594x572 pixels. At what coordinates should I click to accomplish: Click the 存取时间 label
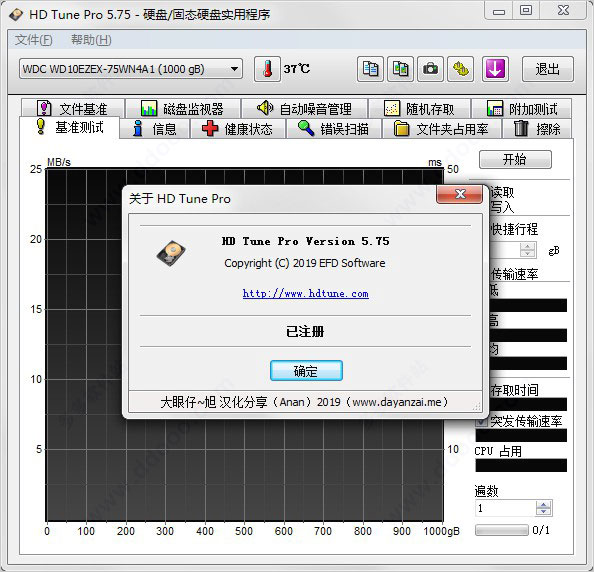click(514, 390)
